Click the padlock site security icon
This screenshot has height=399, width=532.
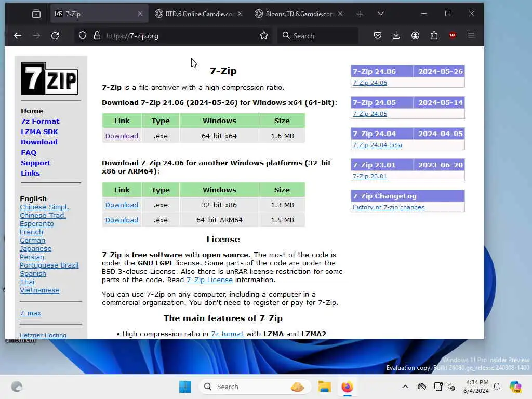(97, 36)
